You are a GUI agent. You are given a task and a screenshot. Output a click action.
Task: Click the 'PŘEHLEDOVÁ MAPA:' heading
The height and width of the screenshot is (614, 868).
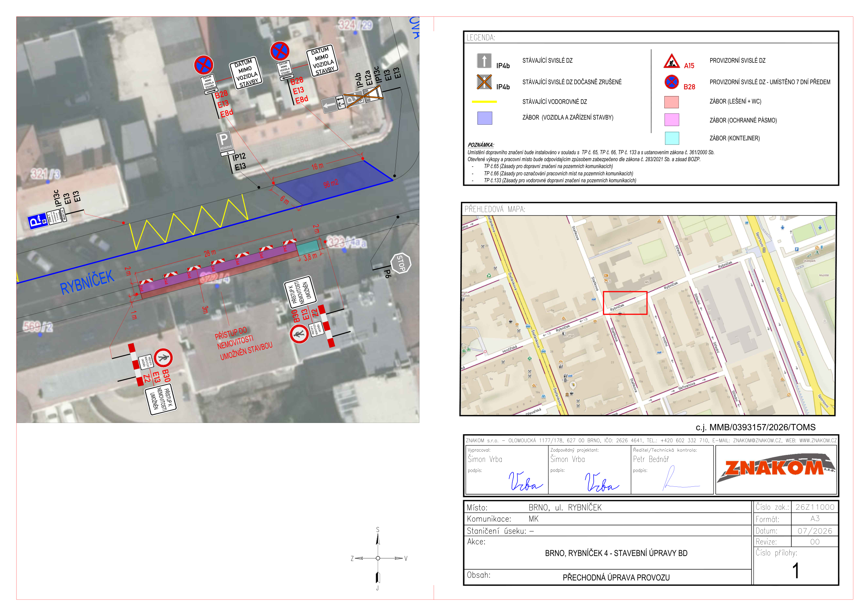(x=494, y=209)
